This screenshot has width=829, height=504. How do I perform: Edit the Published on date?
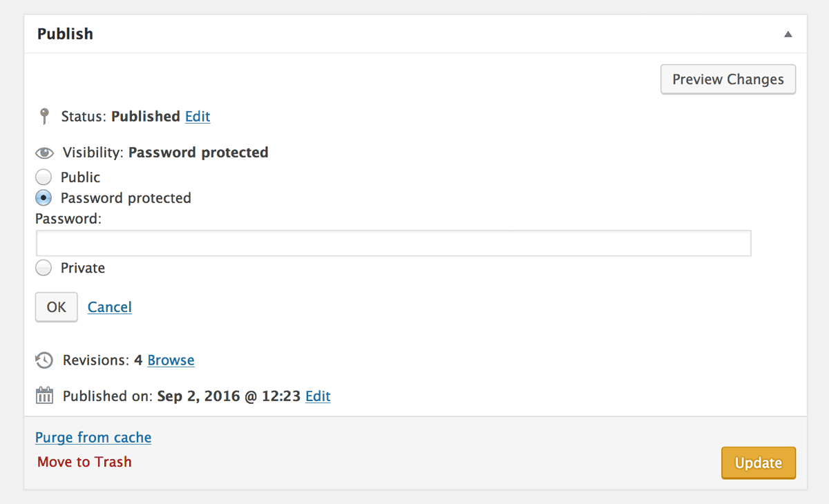pyautogui.click(x=318, y=396)
